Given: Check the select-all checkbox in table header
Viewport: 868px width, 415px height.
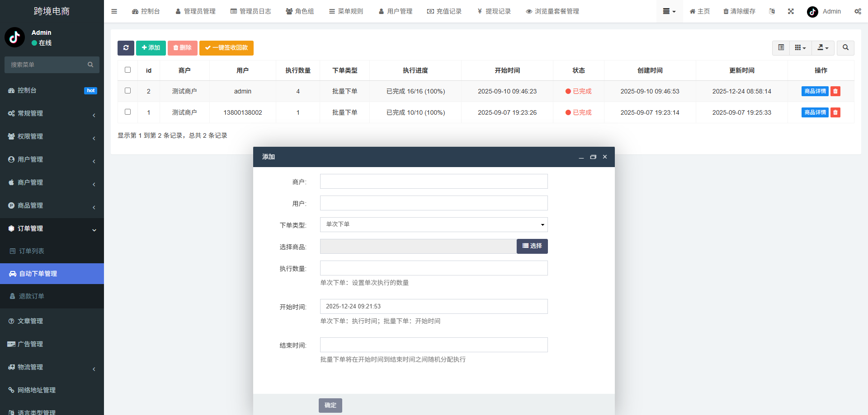Looking at the screenshot, I should coord(127,70).
